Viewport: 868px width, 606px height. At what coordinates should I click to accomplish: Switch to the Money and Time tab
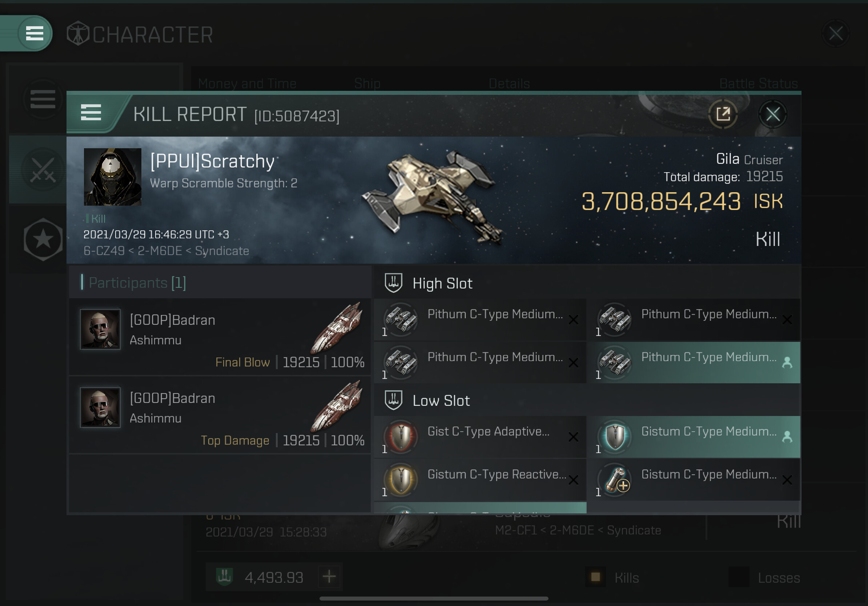pos(247,84)
